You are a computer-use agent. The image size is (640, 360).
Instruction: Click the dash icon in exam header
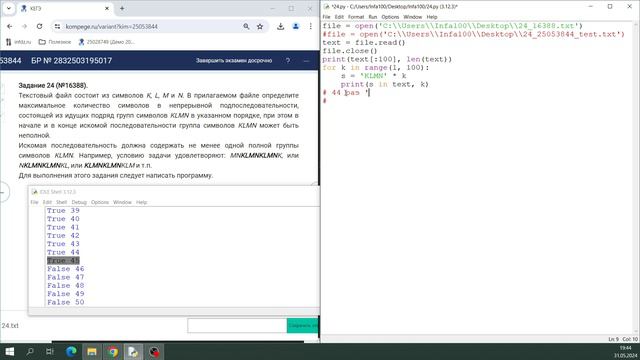pos(306,60)
